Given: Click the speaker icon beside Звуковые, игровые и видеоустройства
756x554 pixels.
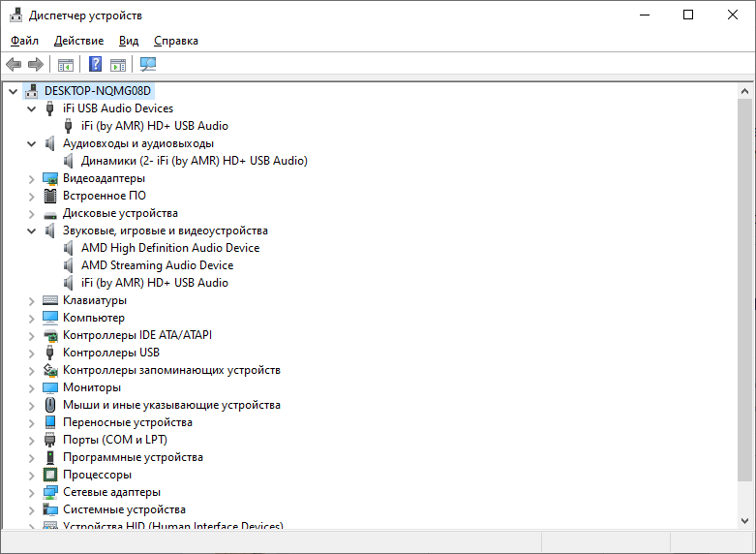Looking at the screenshot, I should [50, 231].
